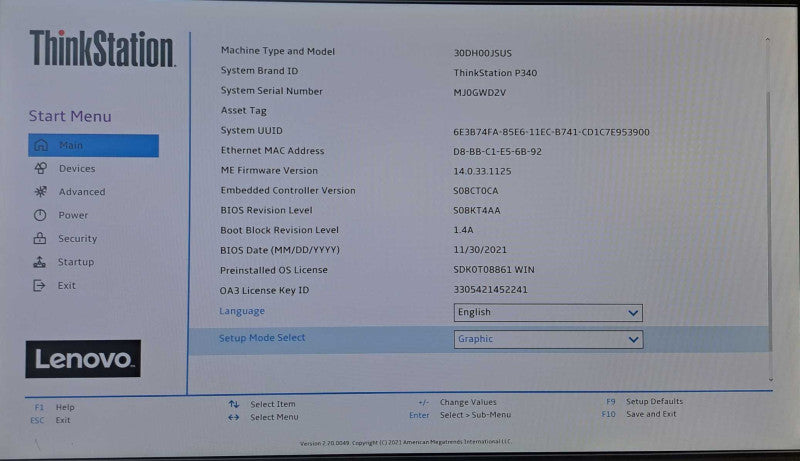
Task: Click the ThinkStation P340 brand value
Action: (495, 73)
